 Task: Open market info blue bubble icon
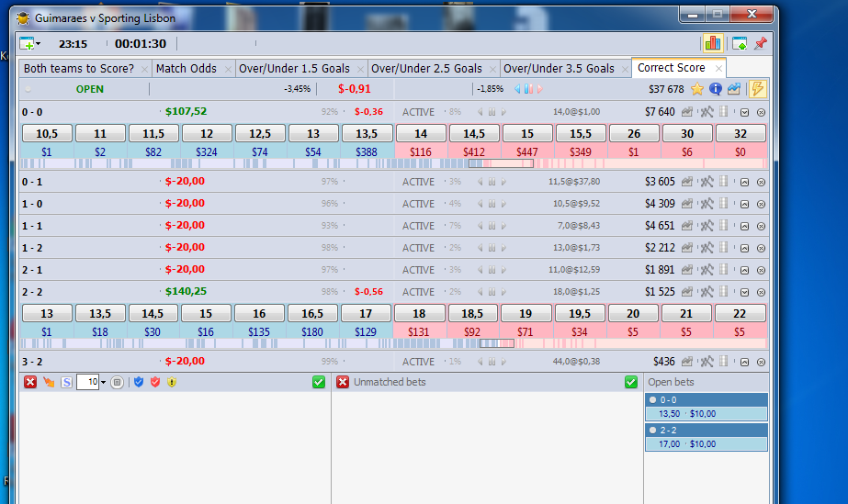(x=715, y=89)
